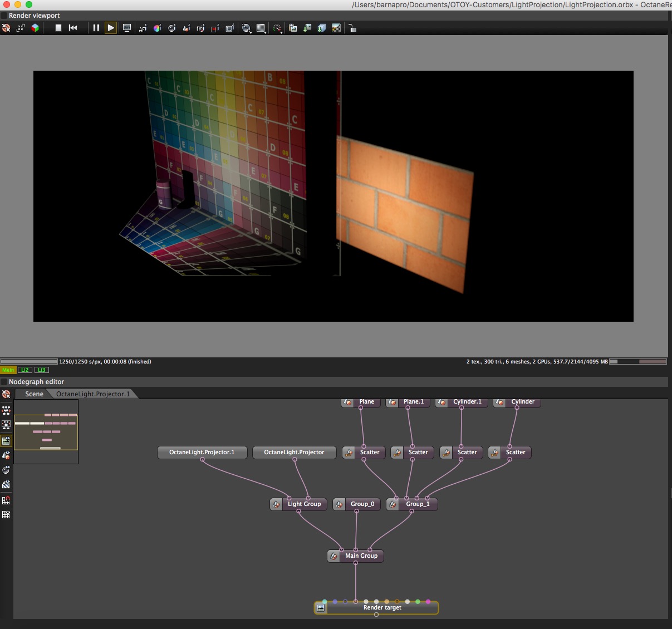Click the nodegraph minimap thumbnail
The height and width of the screenshot is (629, 672).
coord(46,431)
